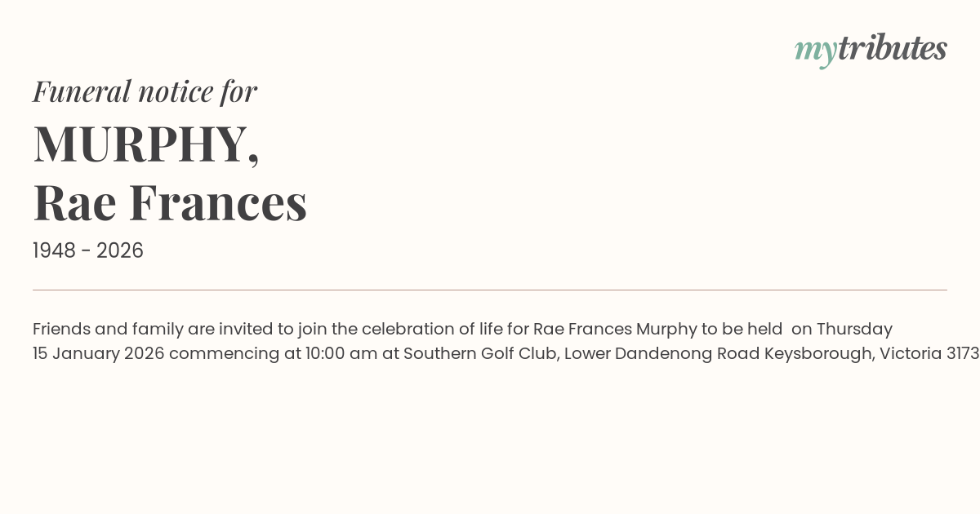Click the green "my" part of the logo
Viewport: 980px width, 514px height.
(x=815, y=51)
